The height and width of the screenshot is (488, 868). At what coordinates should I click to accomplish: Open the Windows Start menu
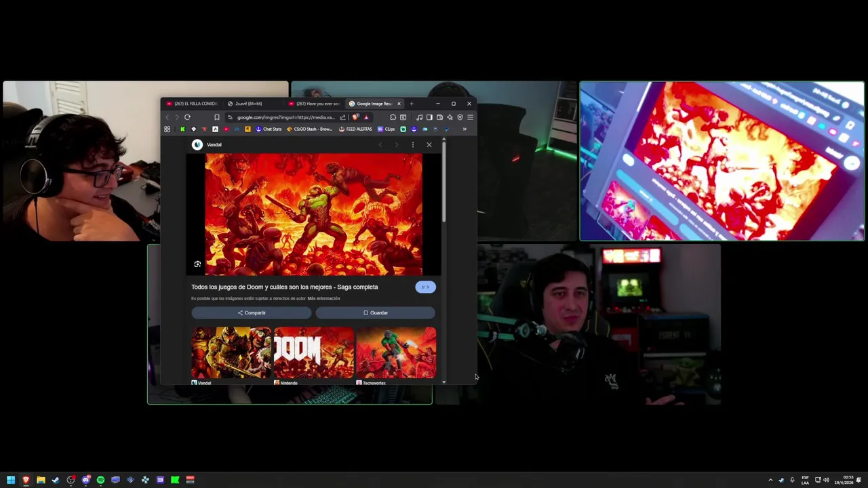11,480
